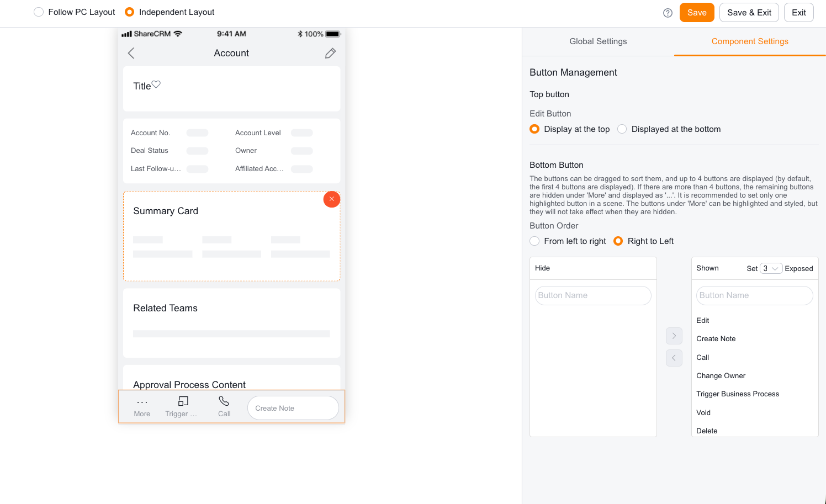Click Save & Exit button
This screenshot has width=826, height=504.
[749, 13]
